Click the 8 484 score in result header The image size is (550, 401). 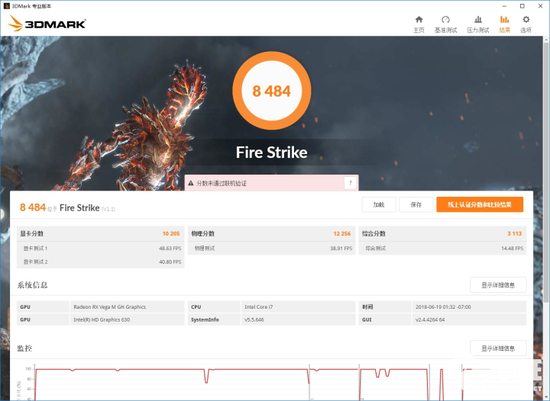click(33, 207)
